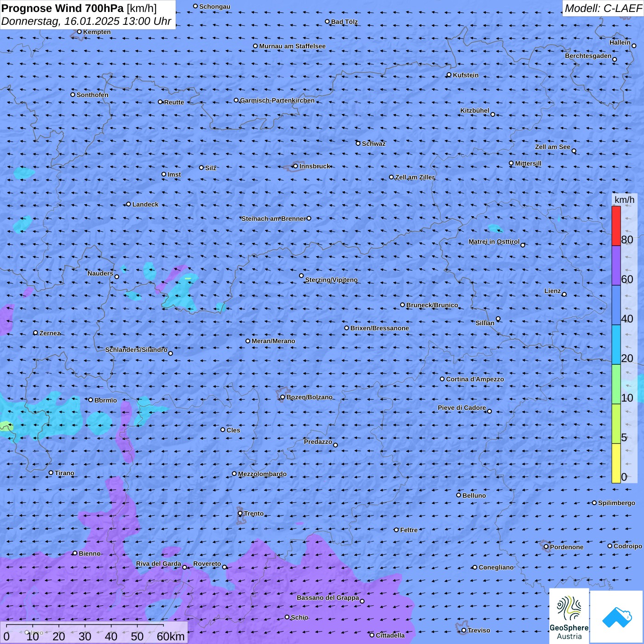Click the Zell am See label
644x644 pixels.
coord(552,147)
